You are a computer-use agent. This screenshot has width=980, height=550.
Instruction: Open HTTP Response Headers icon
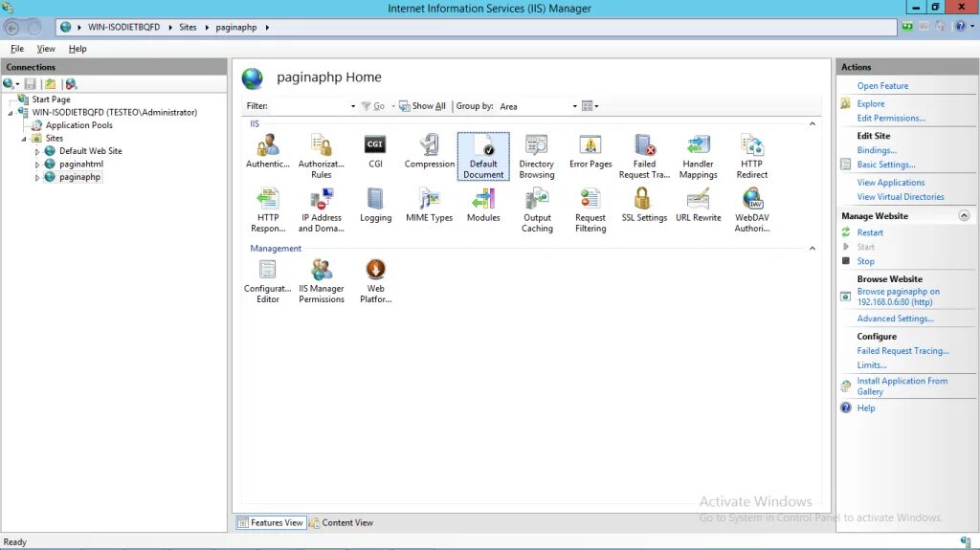click(268, 210)
